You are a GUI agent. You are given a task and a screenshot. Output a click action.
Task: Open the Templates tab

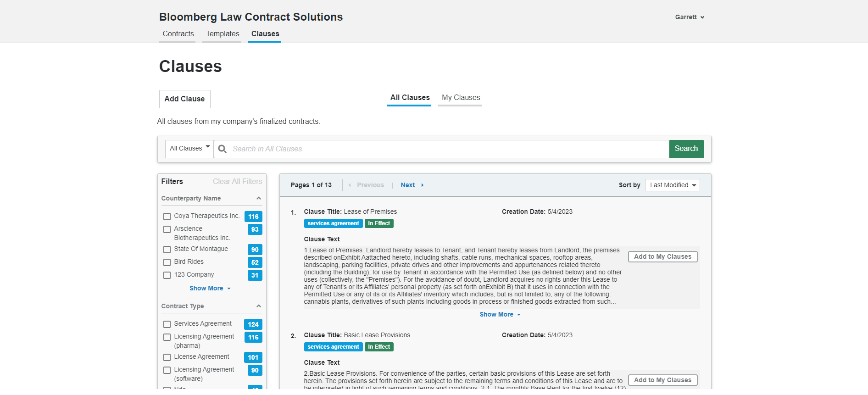pyautogui.click(x=222, y=33)
